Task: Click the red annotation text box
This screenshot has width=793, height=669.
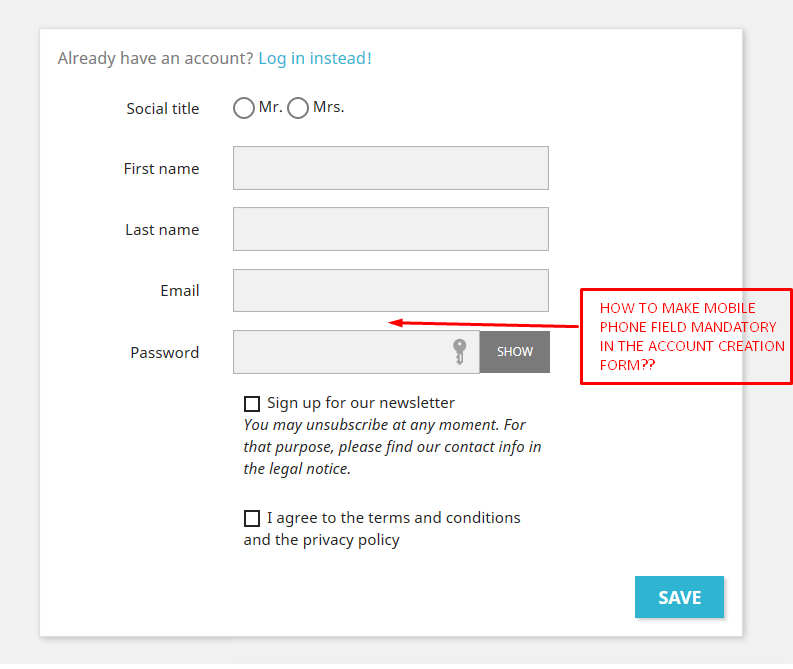Action: [686, 337]
